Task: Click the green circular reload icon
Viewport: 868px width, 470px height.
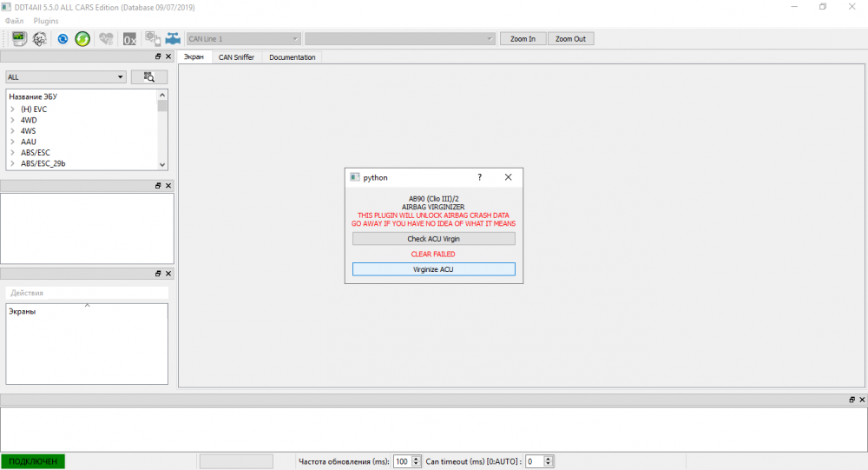Action: 82,39
